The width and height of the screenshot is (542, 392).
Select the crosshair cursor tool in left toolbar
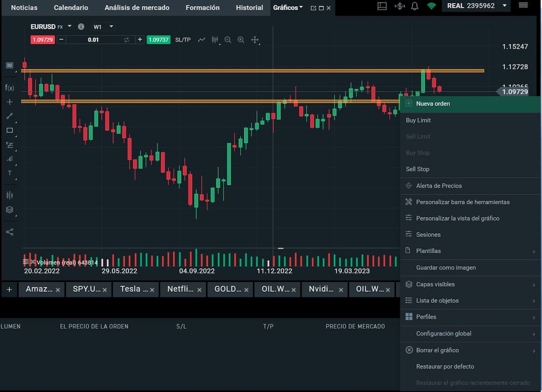tap(9, 102)
